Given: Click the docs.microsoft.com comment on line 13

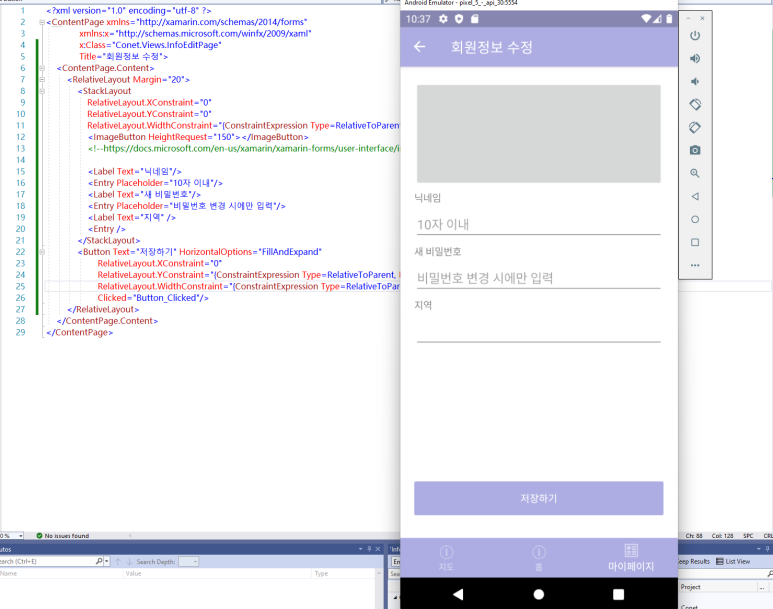Looking at the screenshot, I should click(x=244, y=148).
